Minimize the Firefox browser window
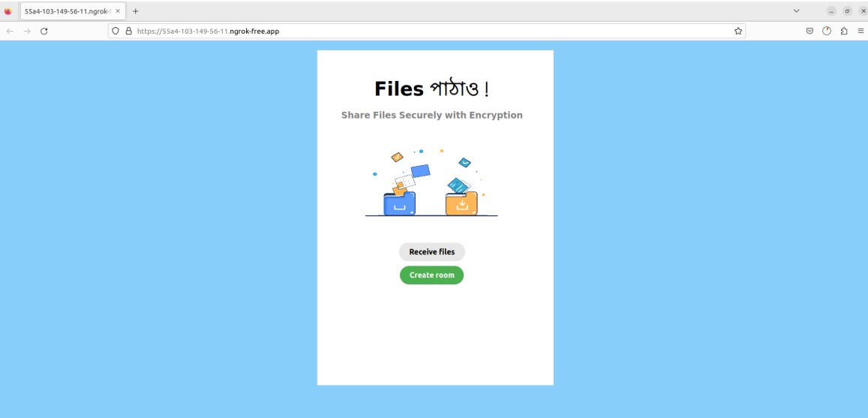The image size is (868, 418). pos(831,11)
